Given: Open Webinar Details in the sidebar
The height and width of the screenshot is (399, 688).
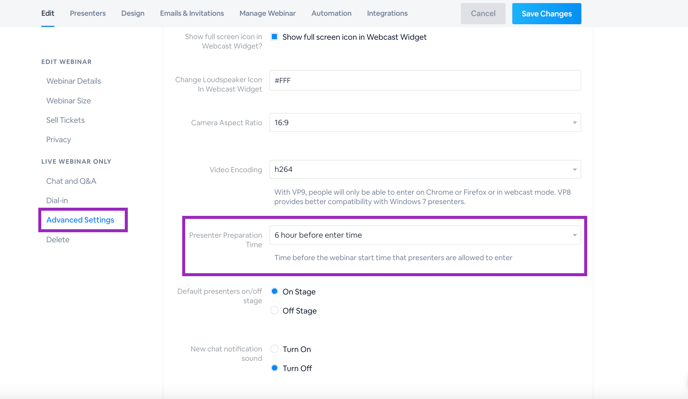Looking at the screenshot, I should [x=74, y=81].
